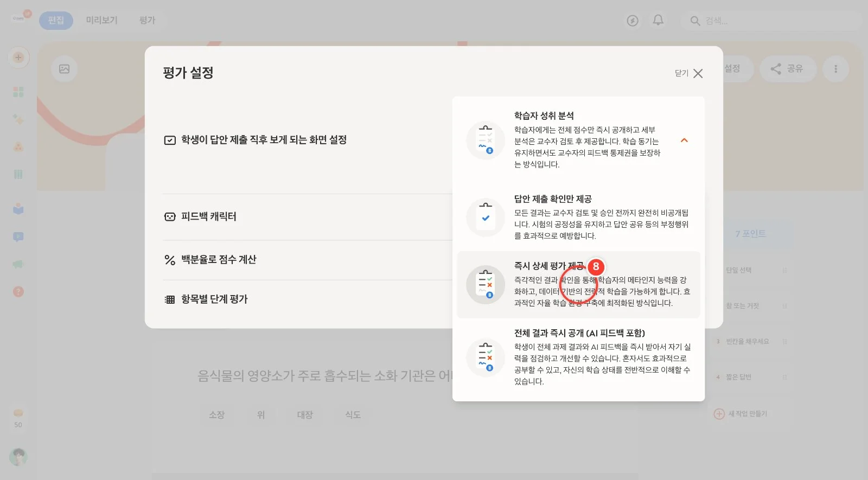Click the percent icon beside 백분율로 점수 계산
Screen dimensions: 868x480
tap(170, 260)
